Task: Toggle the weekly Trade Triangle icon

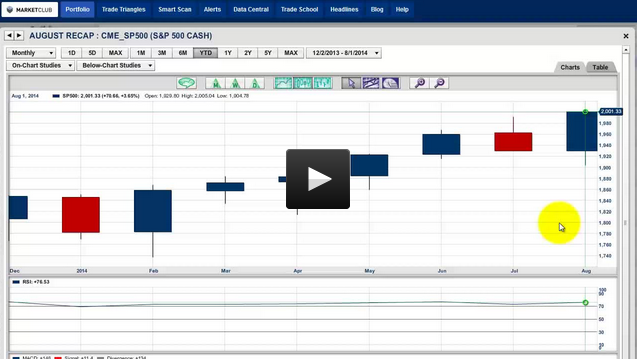Action: [x=235, y=83]
